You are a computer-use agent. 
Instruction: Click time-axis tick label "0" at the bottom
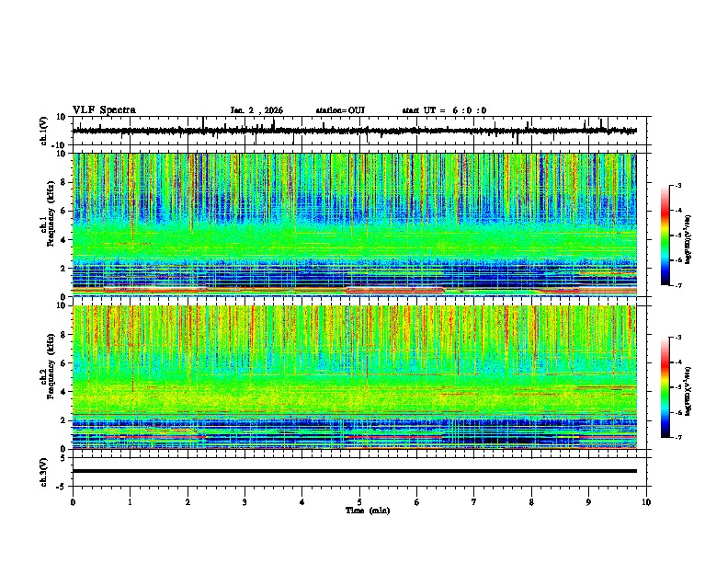73,502
